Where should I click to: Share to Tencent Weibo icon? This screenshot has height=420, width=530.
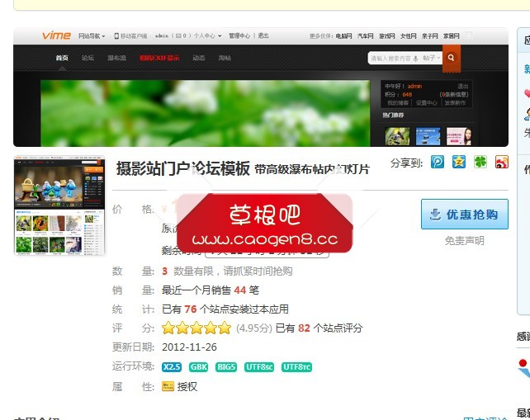(438, 162)
